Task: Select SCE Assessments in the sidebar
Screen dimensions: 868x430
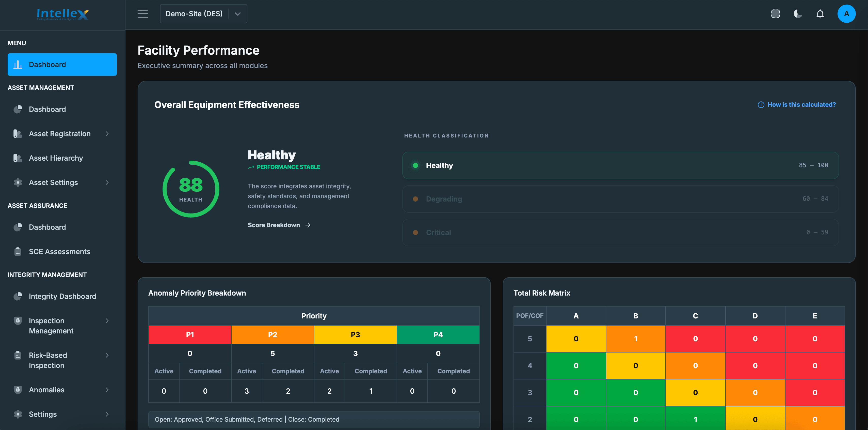Action: [x=59, y=251]
